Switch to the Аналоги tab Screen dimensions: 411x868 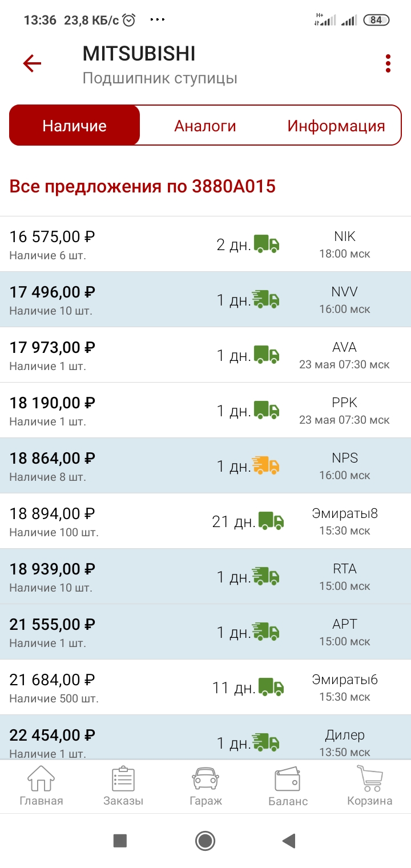click(205, 126)
